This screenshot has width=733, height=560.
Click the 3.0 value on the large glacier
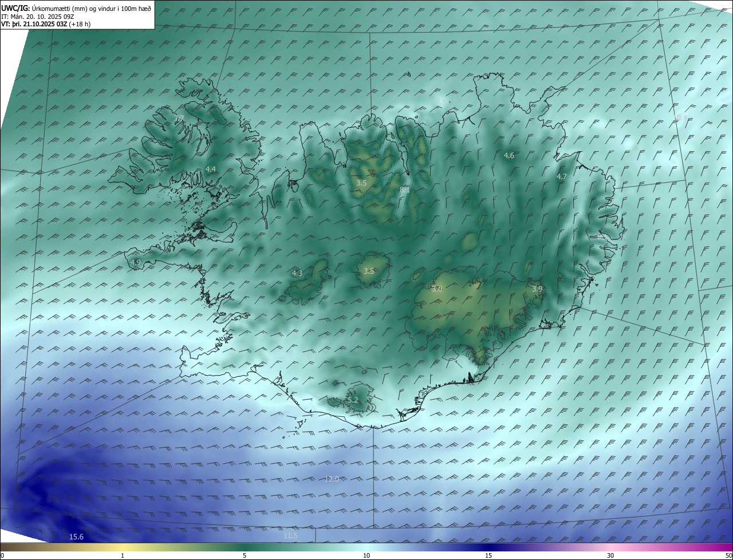tap(438, 289)
